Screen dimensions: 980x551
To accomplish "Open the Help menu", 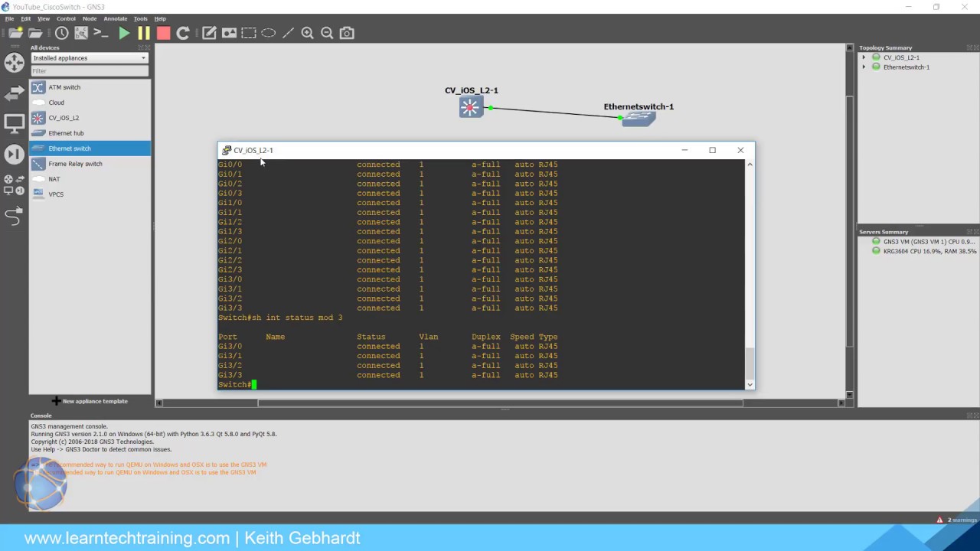I will coord(160,18).
